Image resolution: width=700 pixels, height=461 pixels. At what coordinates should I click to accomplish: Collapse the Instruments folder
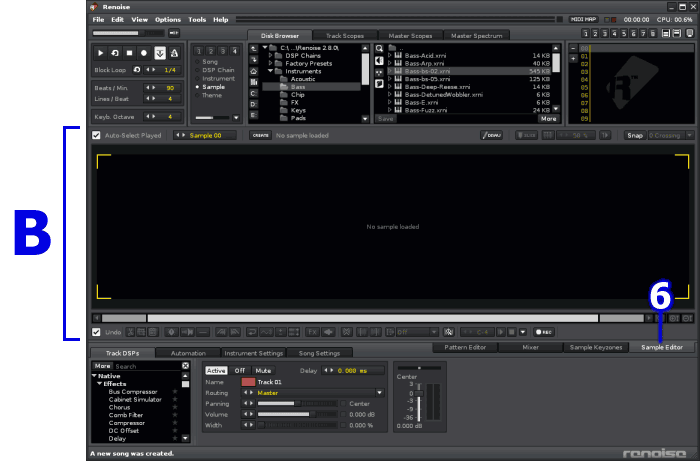271,71
